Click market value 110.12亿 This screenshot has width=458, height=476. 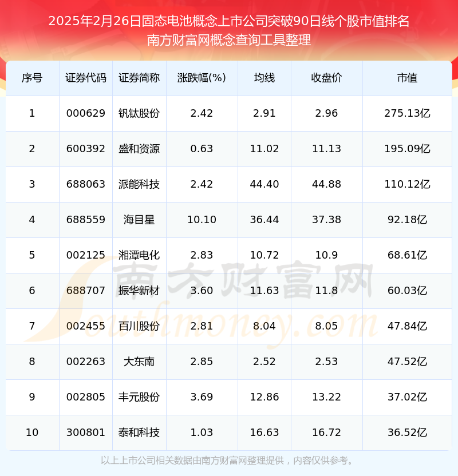[x=407, y=184]
